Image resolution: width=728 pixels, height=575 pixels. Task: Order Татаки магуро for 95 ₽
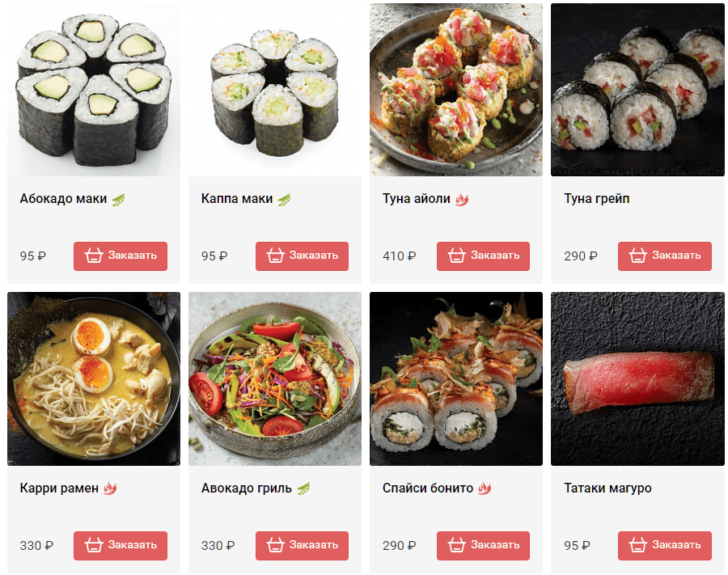(x=665, y=546)
